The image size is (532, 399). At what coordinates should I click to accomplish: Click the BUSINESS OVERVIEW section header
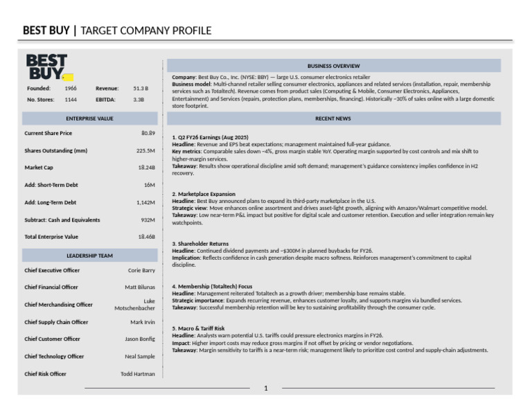pos(333,66)
